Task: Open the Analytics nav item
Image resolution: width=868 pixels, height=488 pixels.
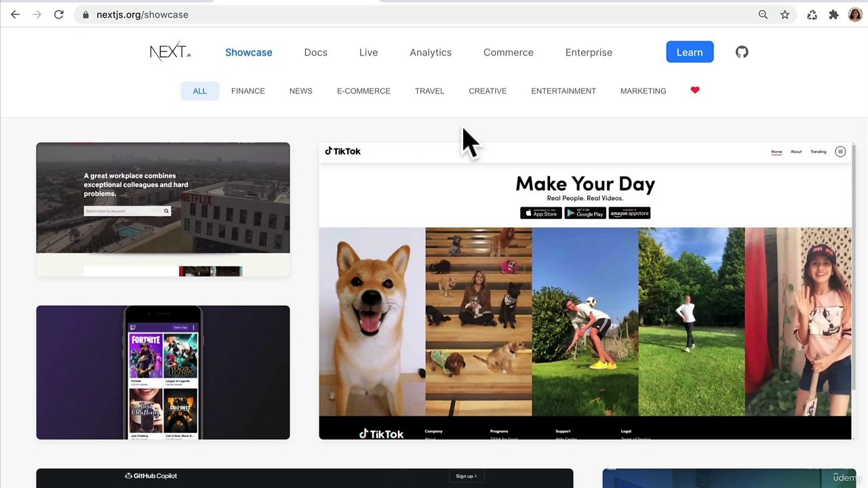Action: [431, 52]
